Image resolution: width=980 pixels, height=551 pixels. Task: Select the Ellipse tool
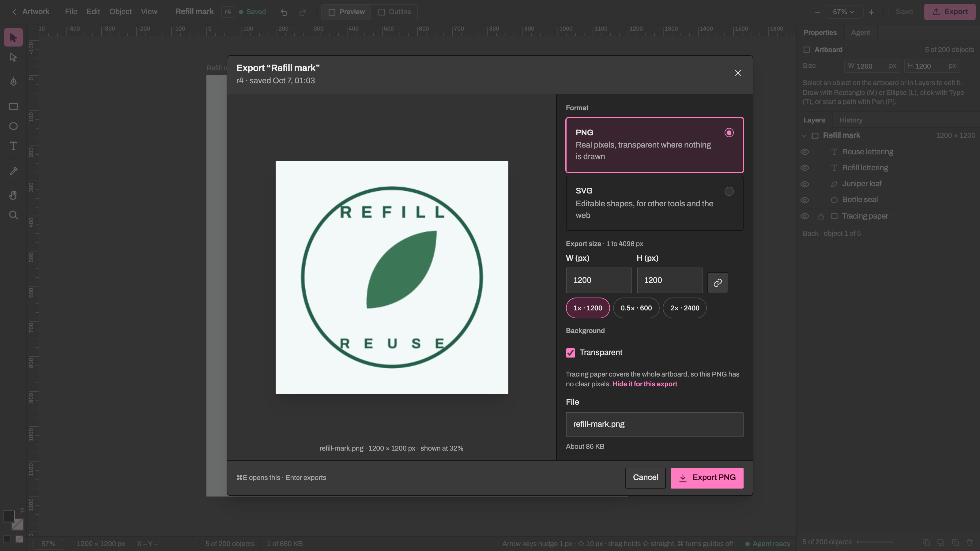[13, 126]
